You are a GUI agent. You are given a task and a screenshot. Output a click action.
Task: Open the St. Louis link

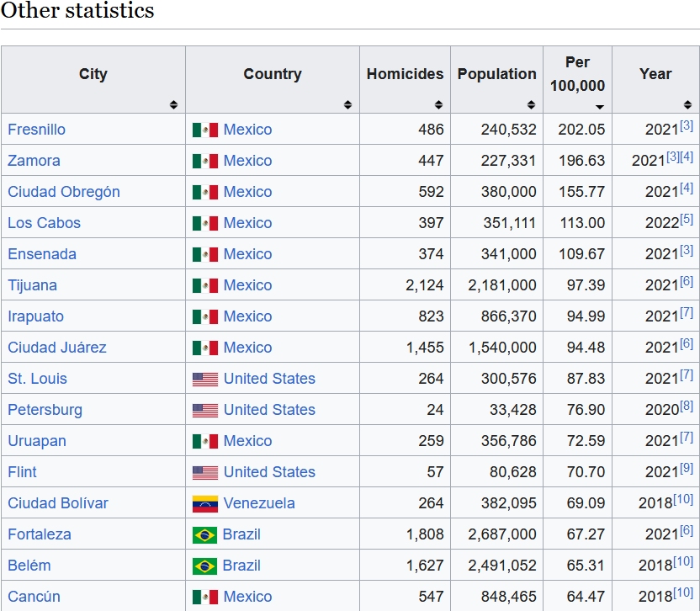coord(38,379)
